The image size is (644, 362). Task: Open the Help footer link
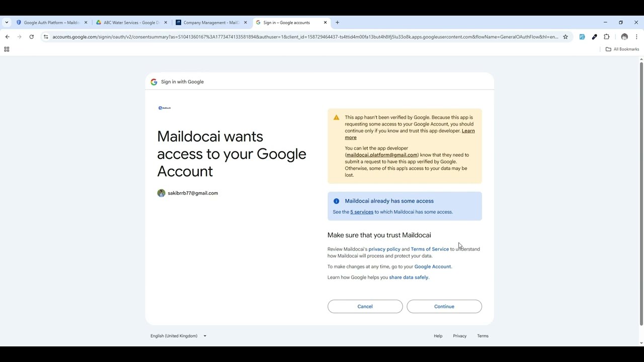[438, 336]
